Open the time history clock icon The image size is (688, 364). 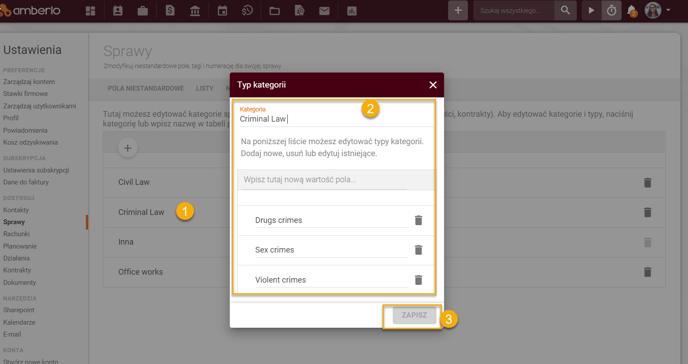click(247, 11)
